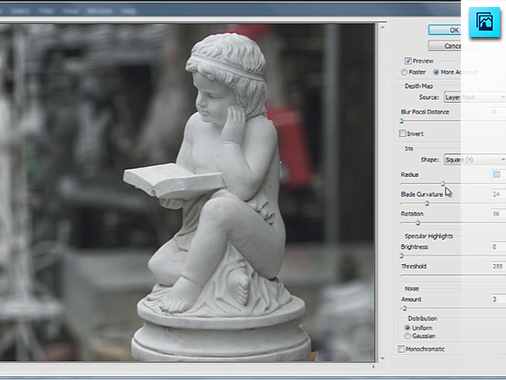Click the Threshold slider track
The height and width of the screenshot is (380, 506).
pos(453,275)
